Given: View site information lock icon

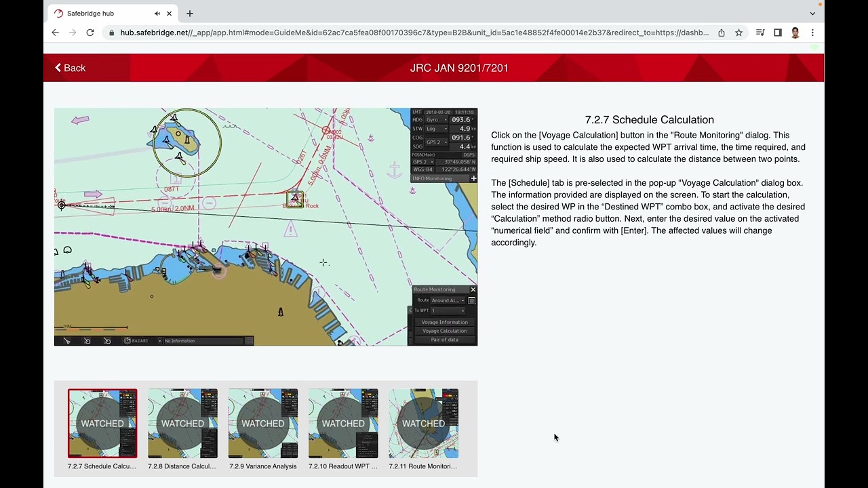Looking at the screenshot, I should [x=111, y=33].
